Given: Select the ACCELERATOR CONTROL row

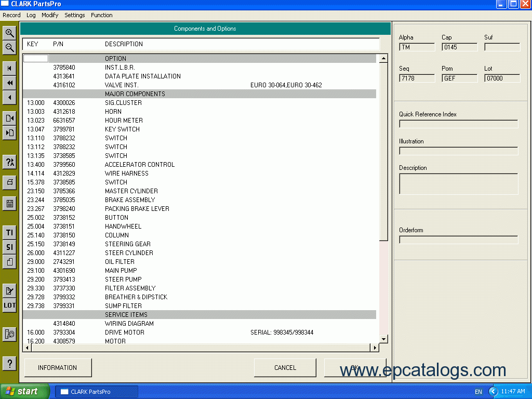Looking at the screenshot, I should click(x=199, y=165).
